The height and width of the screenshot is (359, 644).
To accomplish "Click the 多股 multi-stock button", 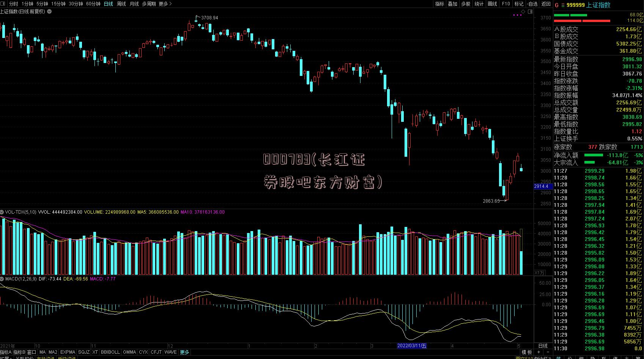I will (466, 4).
